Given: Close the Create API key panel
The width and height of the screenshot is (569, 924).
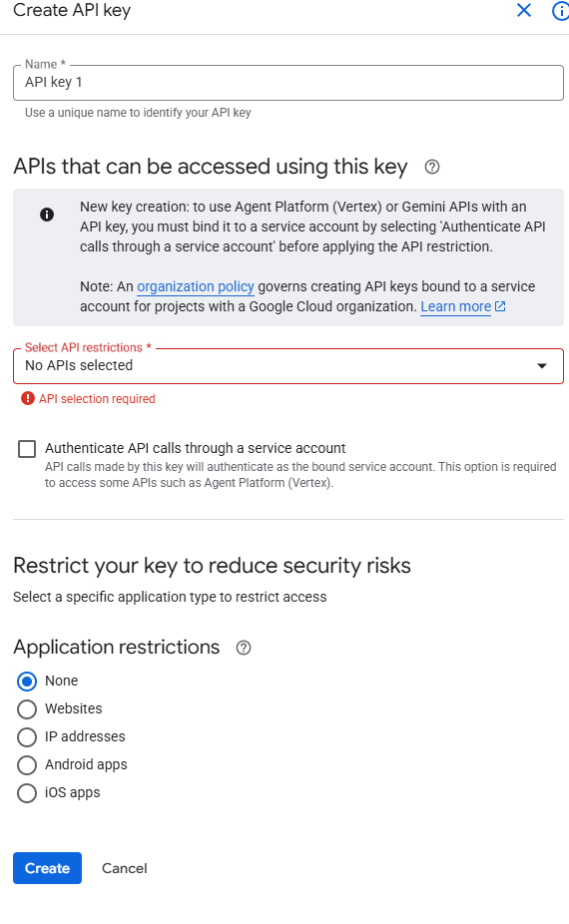Looking at the screenshot, I should [x=524, y=10].
